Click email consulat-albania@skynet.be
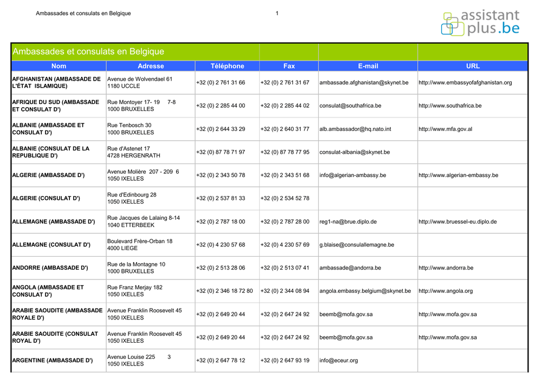555x392 pixels. click(x=354, y=152)
